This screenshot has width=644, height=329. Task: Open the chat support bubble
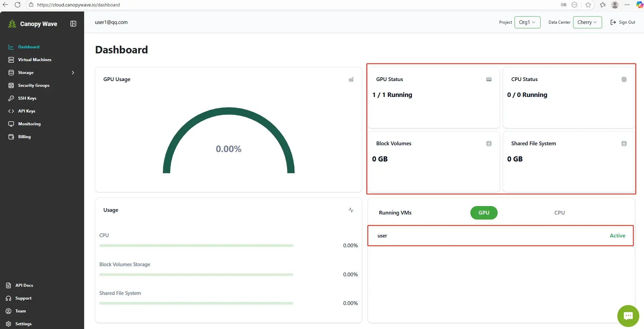[628, 316]
